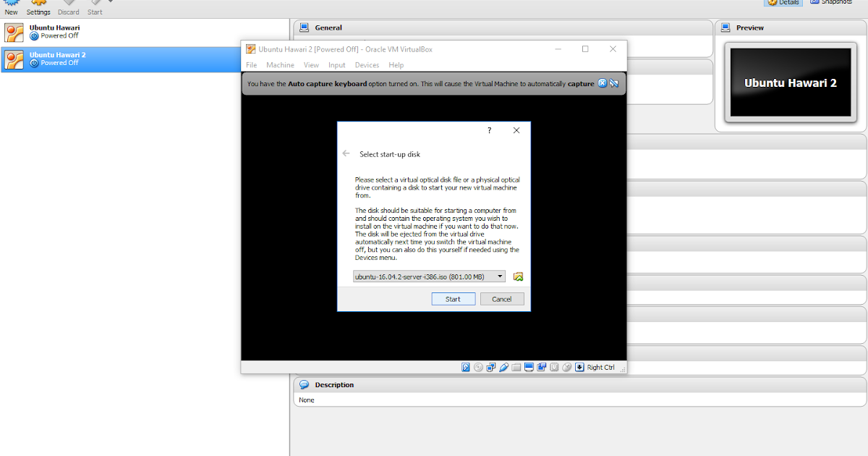The width and height of the screenshot is (868, 456).
Task: Click the General section icon
Action: click(x=304, y=28)
